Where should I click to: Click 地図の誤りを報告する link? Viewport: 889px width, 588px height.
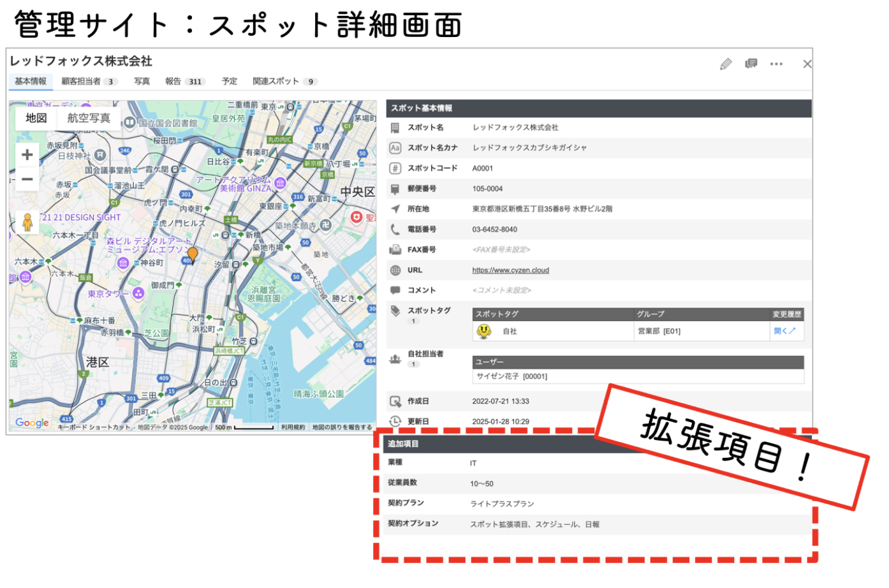coord(342,427)
